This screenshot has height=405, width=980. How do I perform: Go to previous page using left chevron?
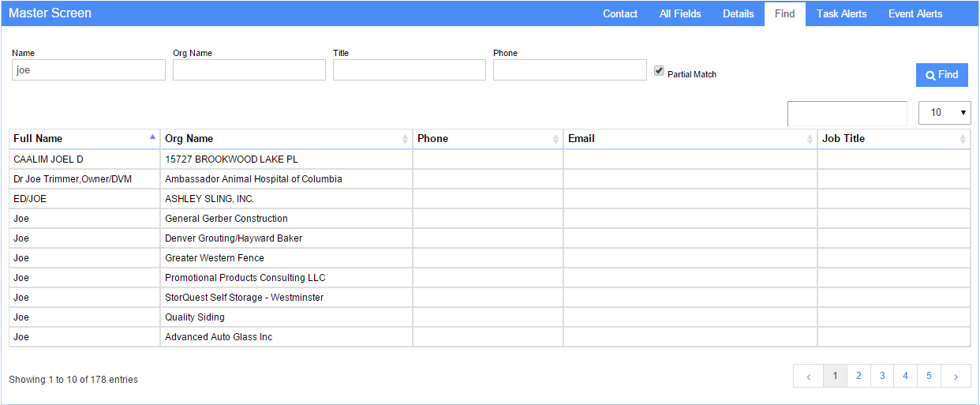[808, 377]
